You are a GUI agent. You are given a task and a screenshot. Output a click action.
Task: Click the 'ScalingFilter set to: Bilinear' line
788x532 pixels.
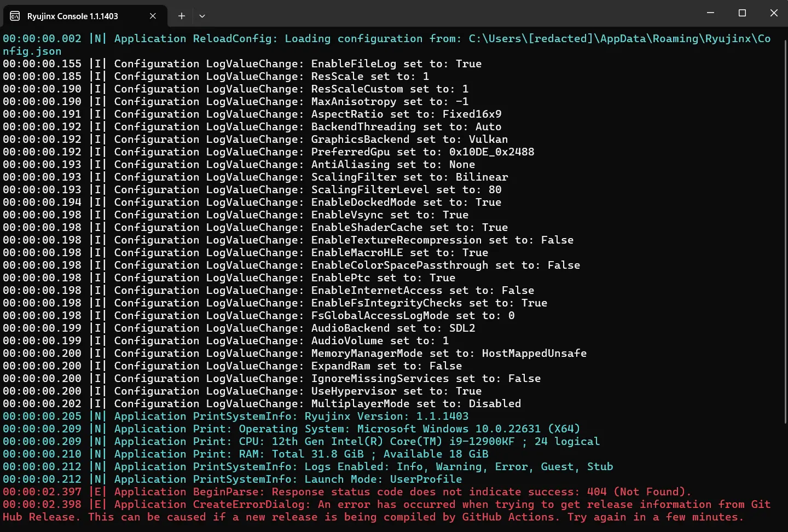click(256, 177)
